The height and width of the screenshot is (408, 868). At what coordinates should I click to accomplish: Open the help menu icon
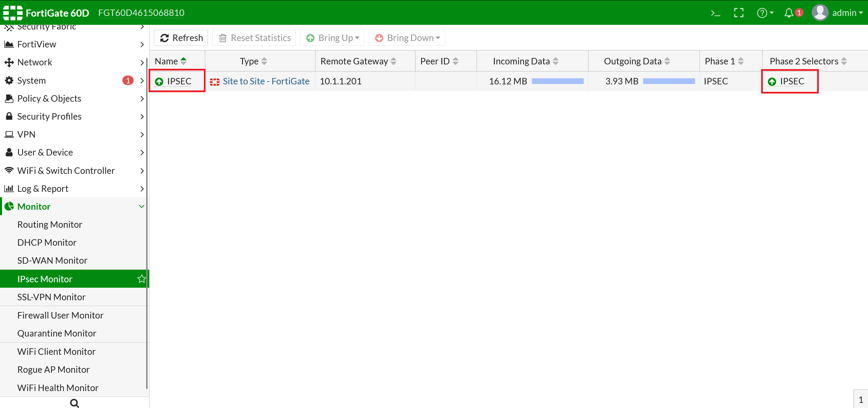point(765,13)
